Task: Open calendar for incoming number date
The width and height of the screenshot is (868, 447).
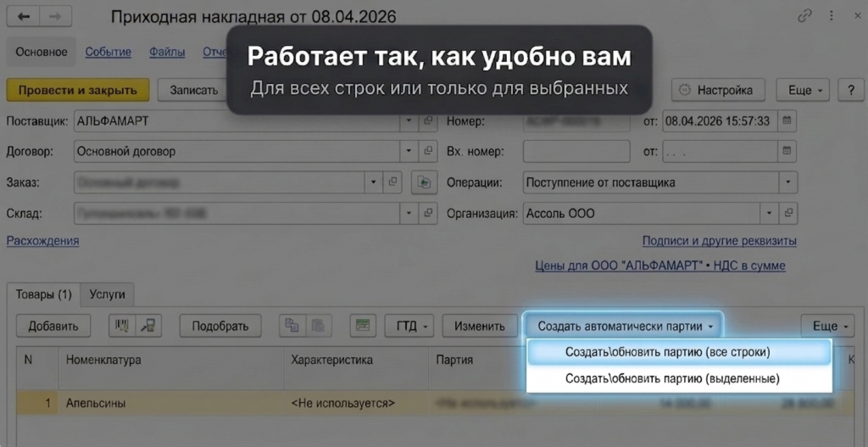Action: [x=787, y=151]
